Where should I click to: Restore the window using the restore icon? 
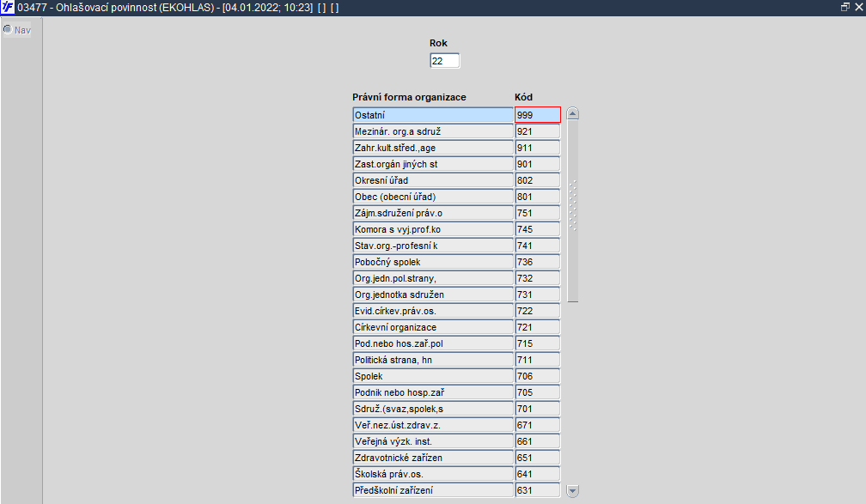[x=845, y=6]
